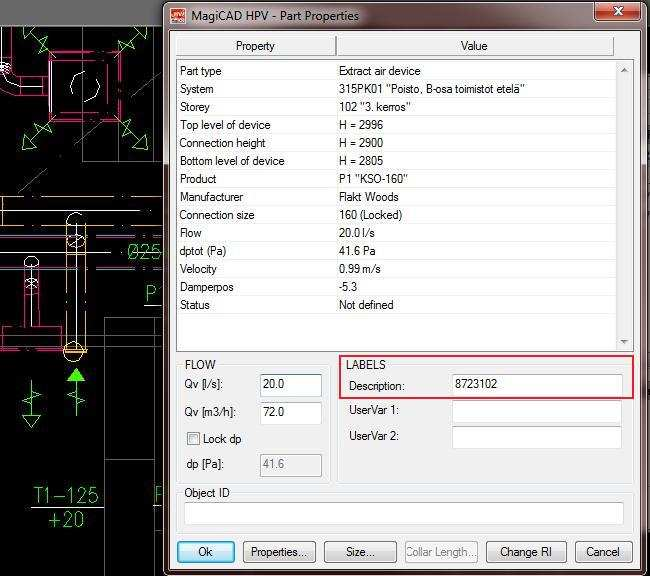
Task: Select the Velocity value 0.99 m/s
Action: click(359, 269)
